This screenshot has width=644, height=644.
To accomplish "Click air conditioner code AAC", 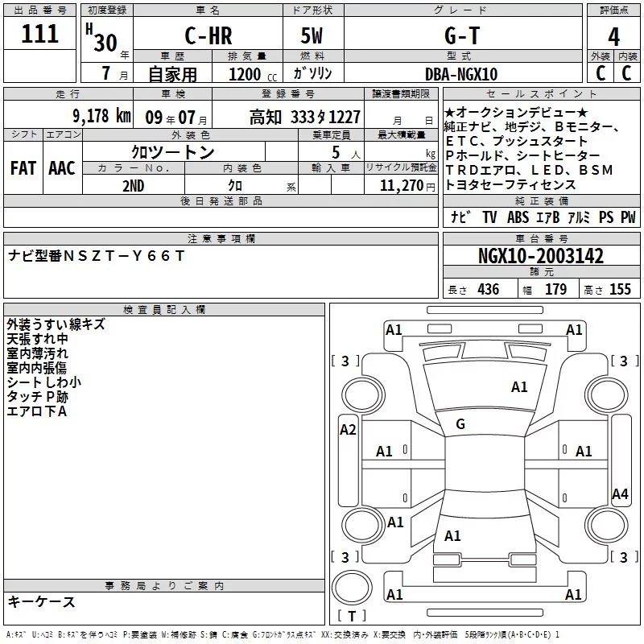I will coord(62,168).
